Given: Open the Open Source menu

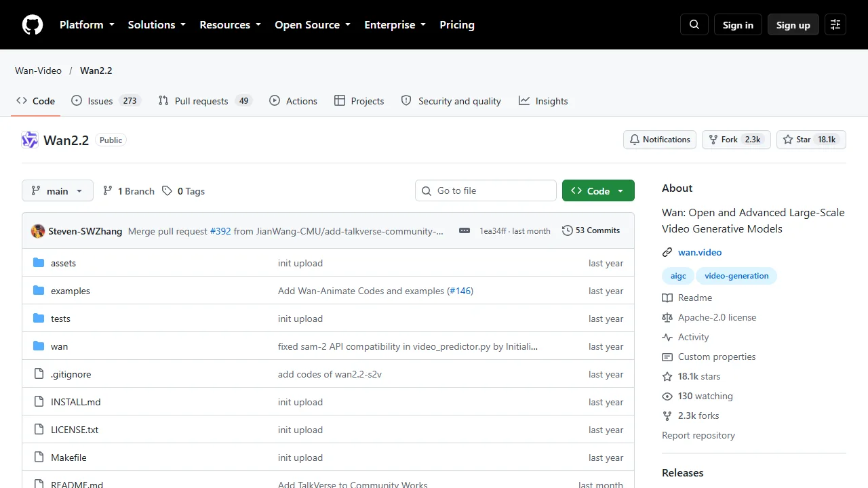Looking at the screenshot, I should click(x=313, y=25).
